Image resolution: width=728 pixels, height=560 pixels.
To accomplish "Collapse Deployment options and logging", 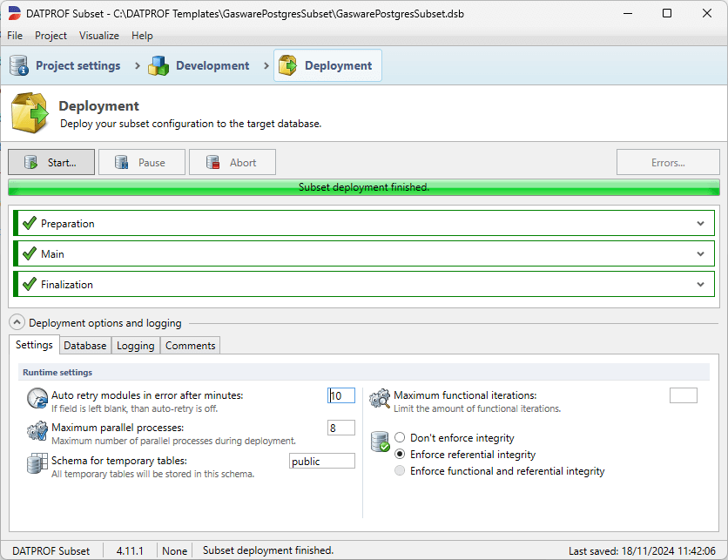I will (x=17, y=321).
